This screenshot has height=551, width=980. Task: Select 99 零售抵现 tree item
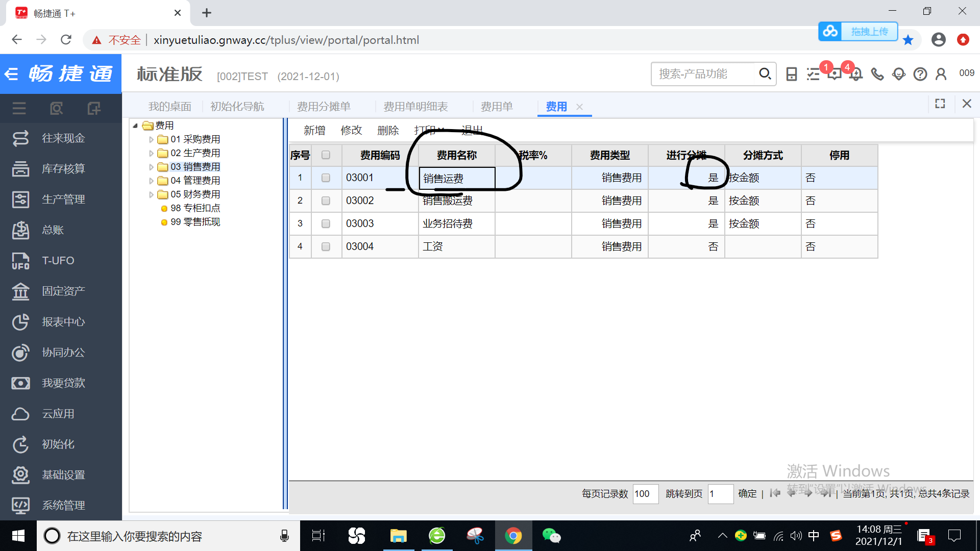[195, 222]
